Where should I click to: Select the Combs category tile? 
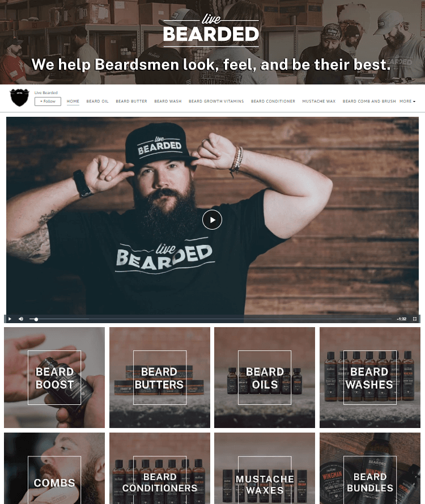[x=54, y=468]
